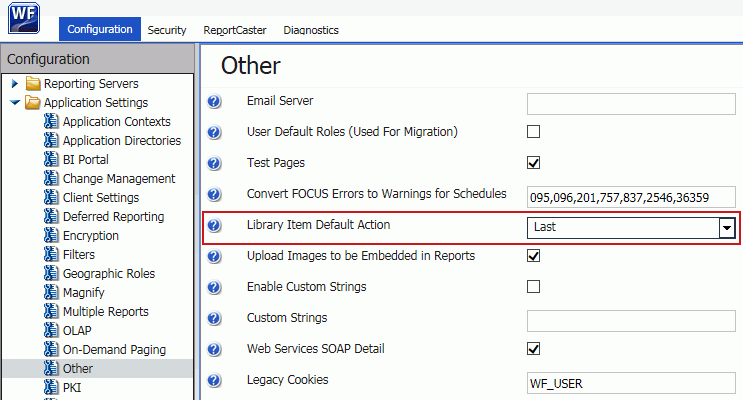743x400 pixels.
Task: Expand the Reporting Servers tree node
Action: pyautogui.click(x=15, y=83)
